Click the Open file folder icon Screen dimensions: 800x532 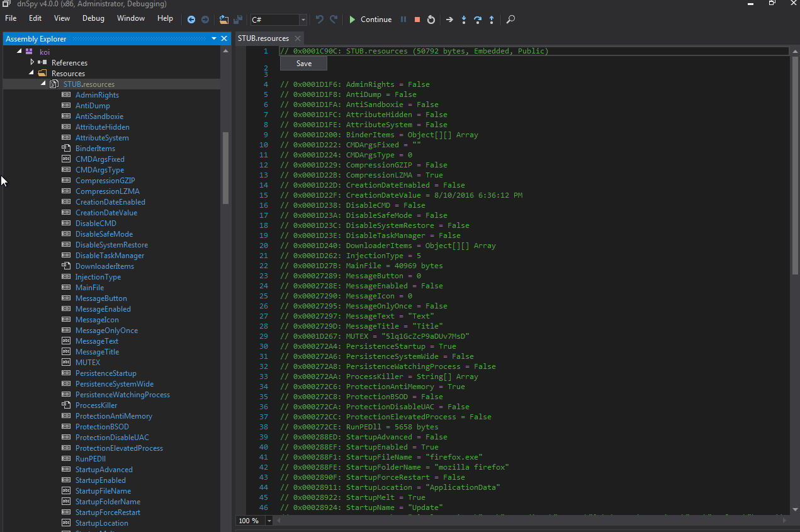tap(224, 20)
